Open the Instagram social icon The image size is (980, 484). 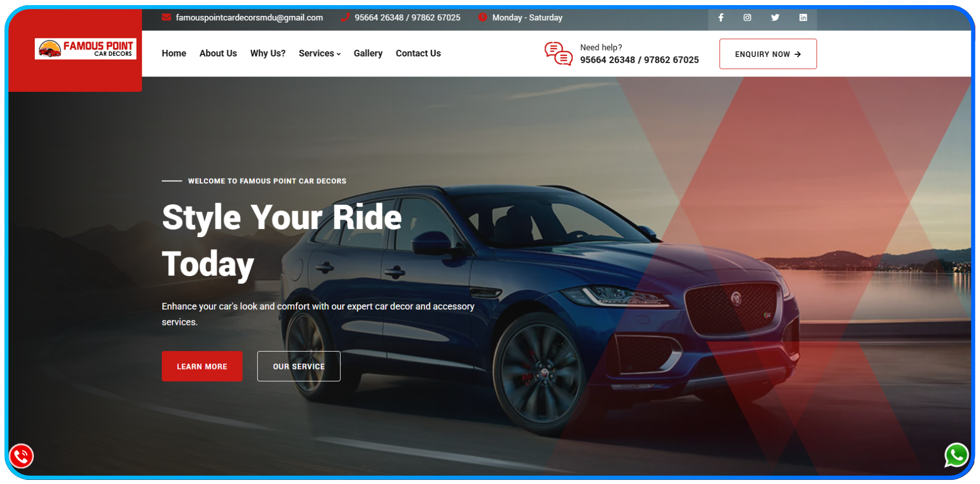coord(747,17)
